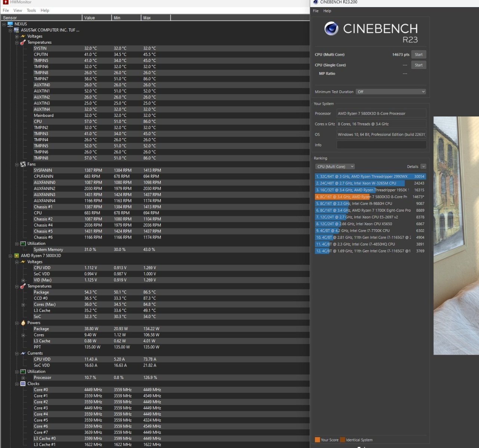Click the Processor field showing AMD Ryzen 7
The width and height of the screenshot is (479, 448).
coord(381,113)
